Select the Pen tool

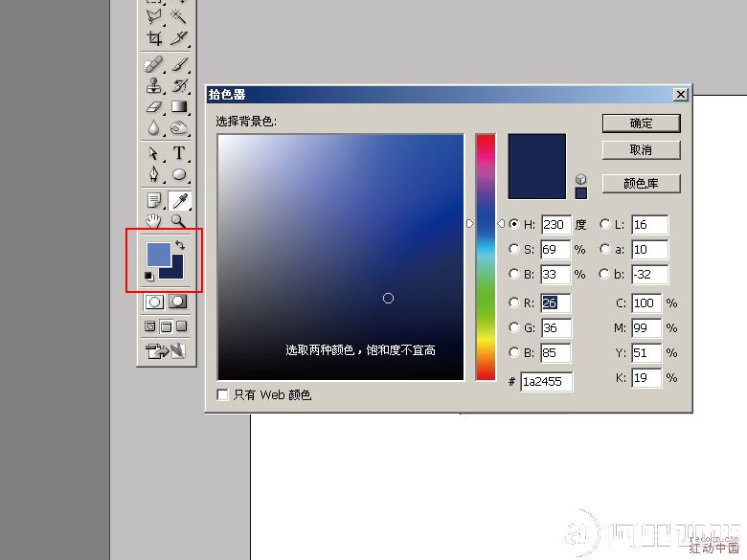(x=153, y=174)
